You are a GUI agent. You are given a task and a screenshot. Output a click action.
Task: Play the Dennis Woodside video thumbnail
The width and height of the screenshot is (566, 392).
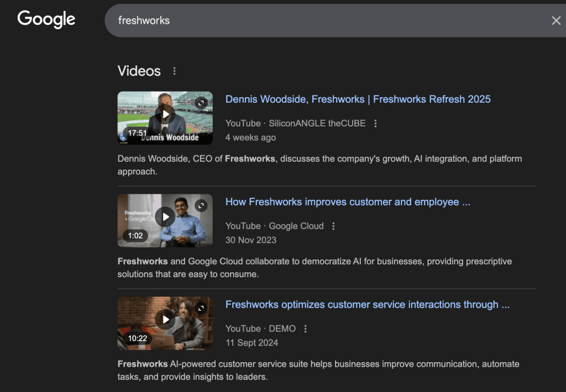[x=165, y=115]
